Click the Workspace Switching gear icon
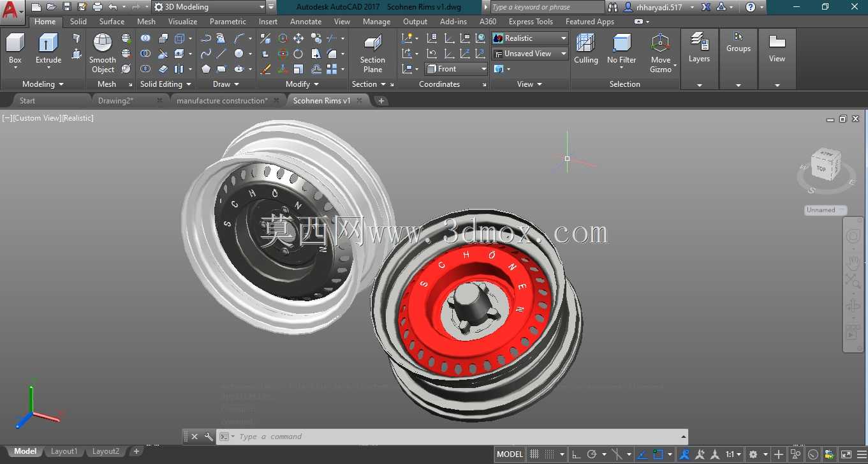The image size is (868, 464). pyautogui.click(x=753, y=454)
